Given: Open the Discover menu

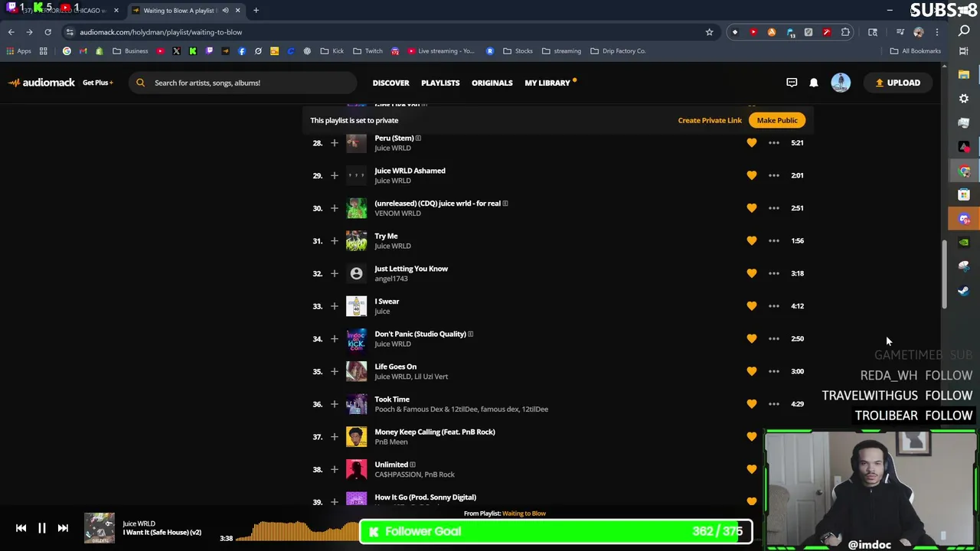Looking at the screenshot, I should (x=390, y=83).
